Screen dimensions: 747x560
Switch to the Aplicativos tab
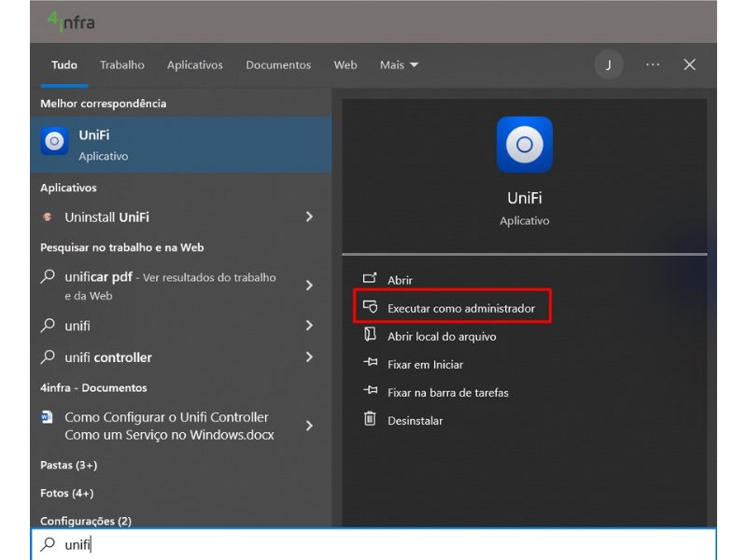pos(194,64)
